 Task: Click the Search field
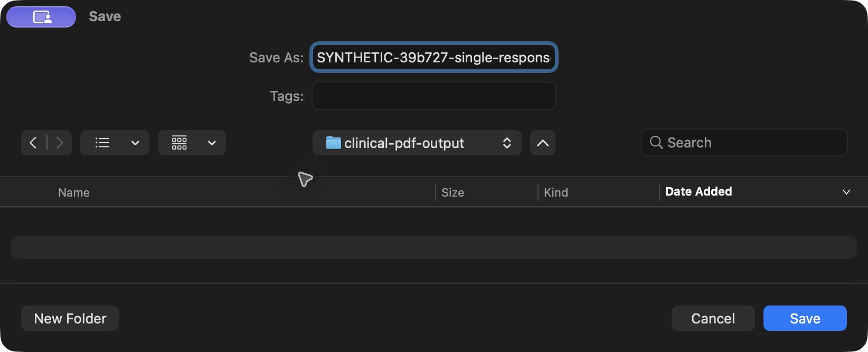[744, 143]
